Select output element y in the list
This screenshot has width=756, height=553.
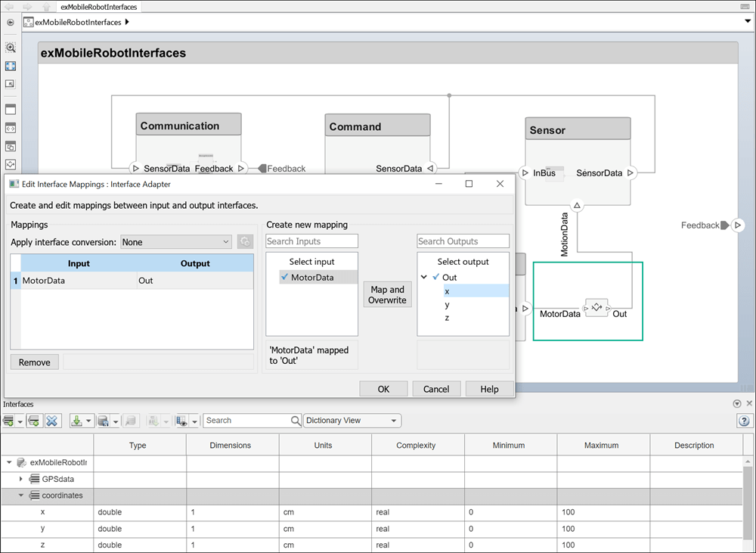pos(448,305)
